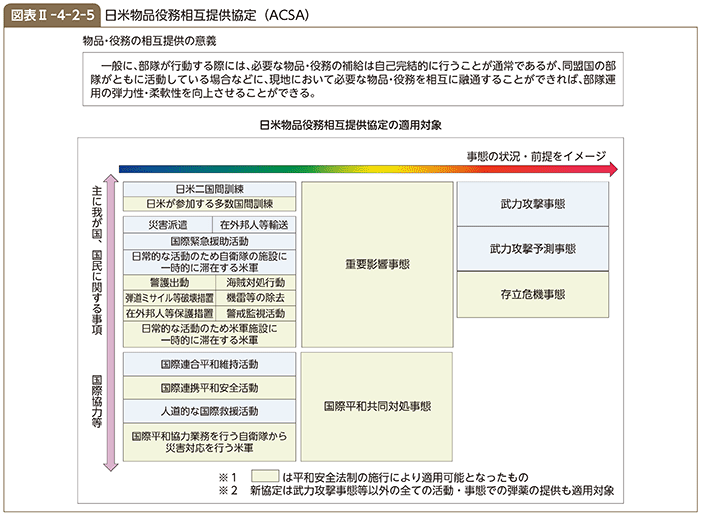Click cell 日常的な活動のため自衛隊の施設に一時的に滞在する米軍

point(209,262)
